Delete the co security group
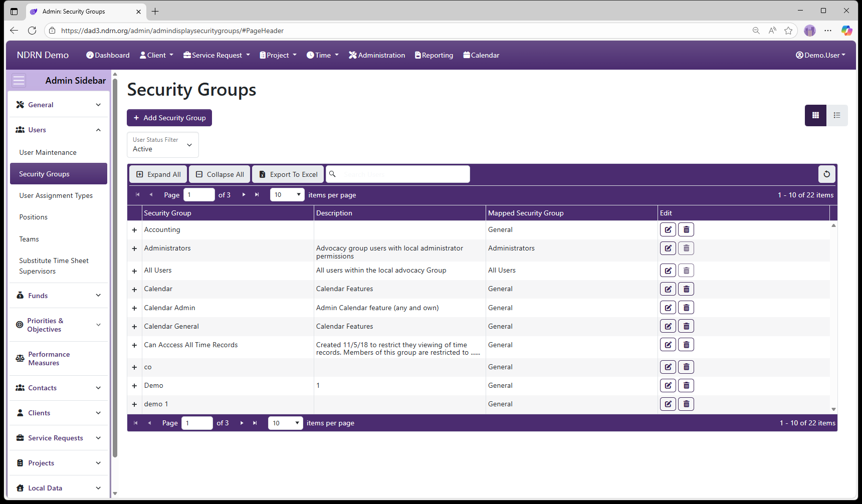Image resolution: width=862 pixels, height=504 pixels. (x=686, y=367)
